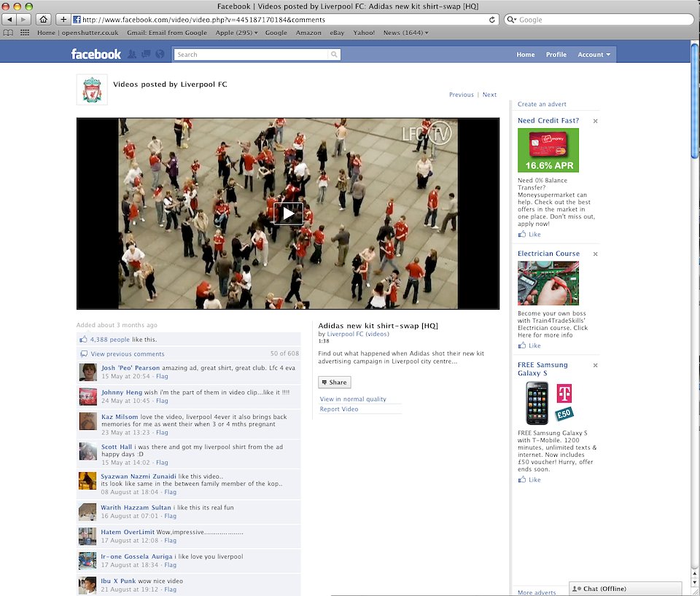Image resolution: width=700 pixels, height=596 pixels.
Task: Close the Need Credit Fast advert
Action: click(595, 121)
